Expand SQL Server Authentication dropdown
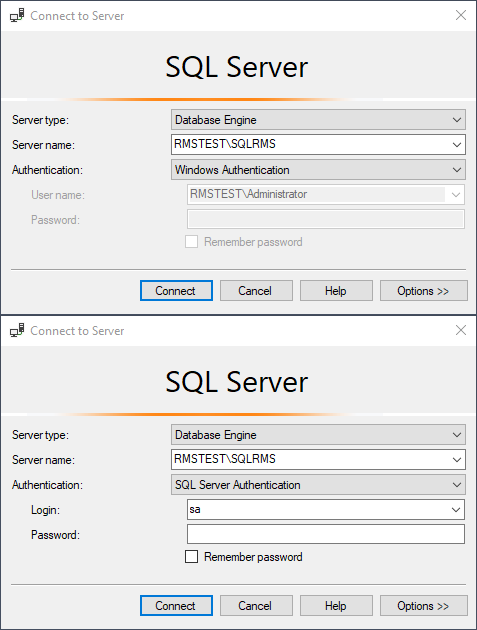 tap(318, 485)
